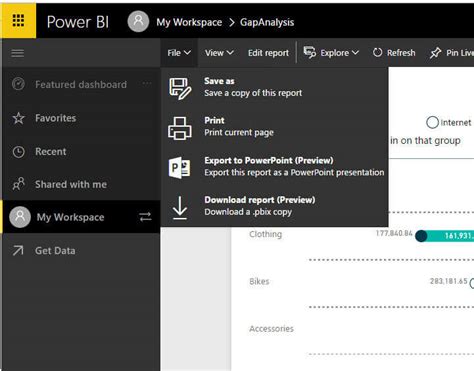Toggle the hamburger navigation pane
This screenshot has width=474, height=371.
pyautogui.click(x=18, y=53)
